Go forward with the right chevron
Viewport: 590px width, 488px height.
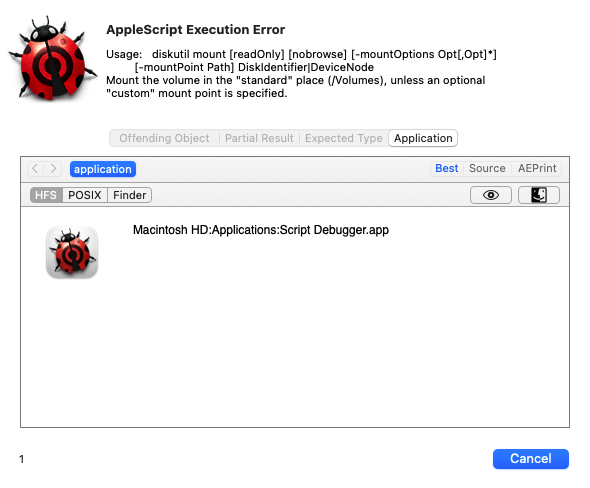[53, 169]
